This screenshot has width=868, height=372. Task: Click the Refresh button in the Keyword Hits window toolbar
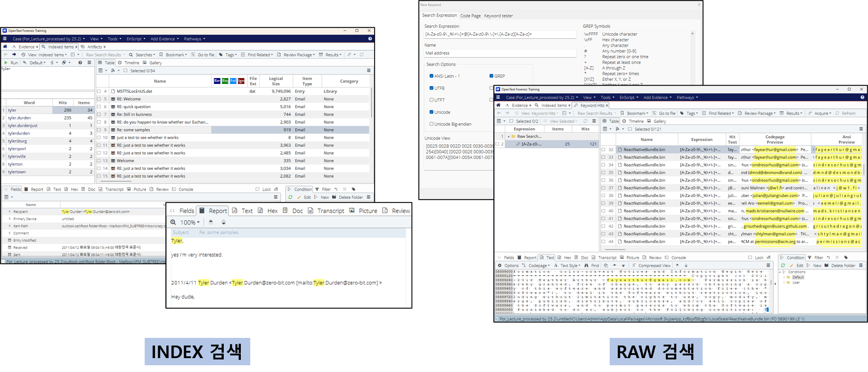846,114
